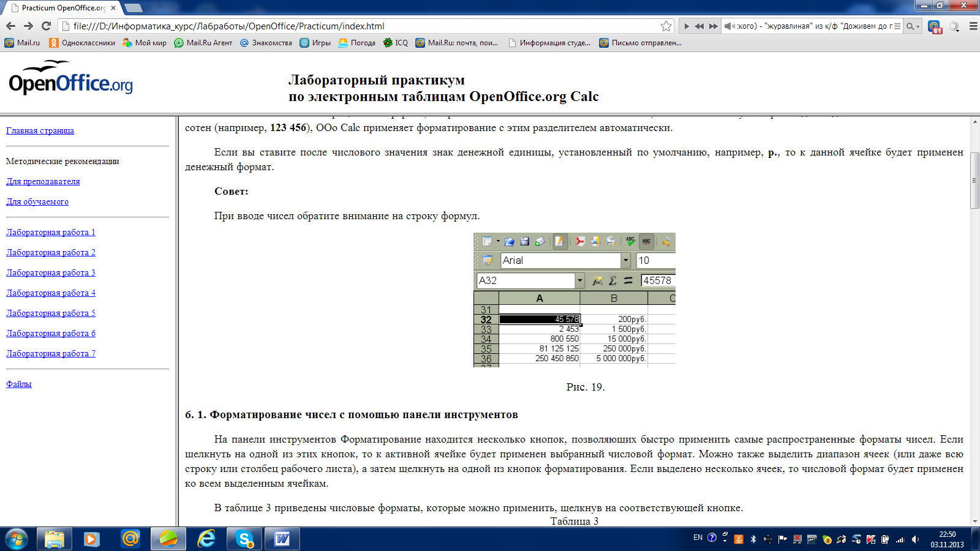Open the volume speaker tray icon
Image resolution: width=980 pixels, height=551 pixels.
(x=915, y=539)
